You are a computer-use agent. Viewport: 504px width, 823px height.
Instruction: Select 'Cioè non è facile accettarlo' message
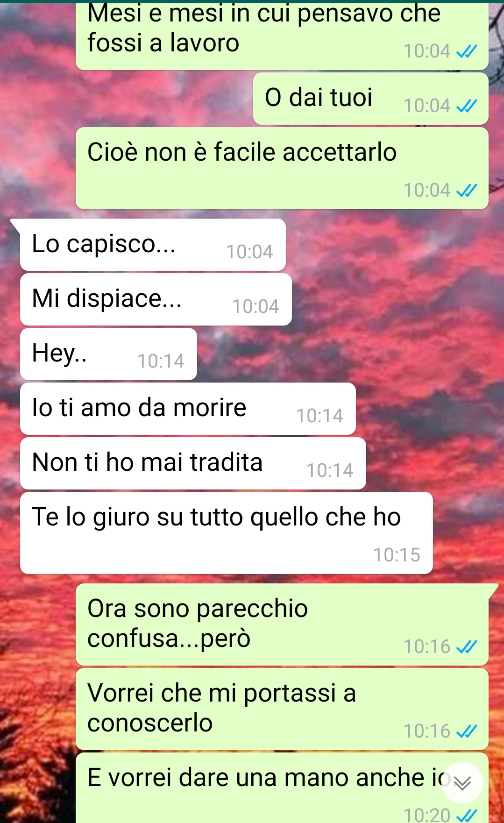click(x=282, y=168)
